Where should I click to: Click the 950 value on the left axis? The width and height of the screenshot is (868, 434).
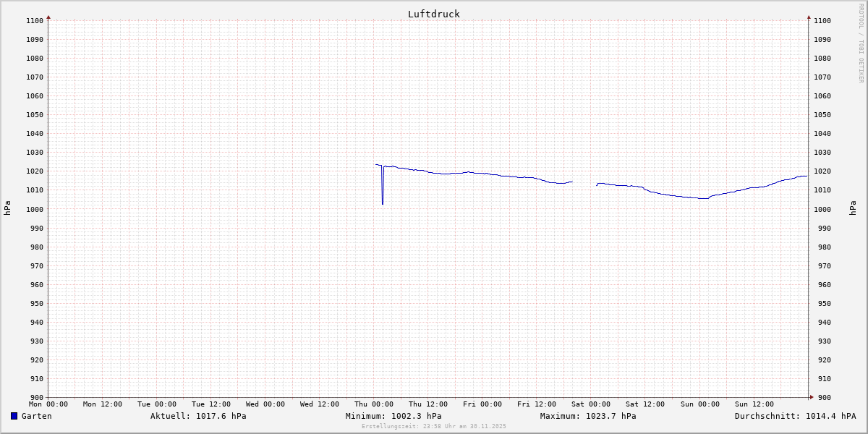(38, 303)
